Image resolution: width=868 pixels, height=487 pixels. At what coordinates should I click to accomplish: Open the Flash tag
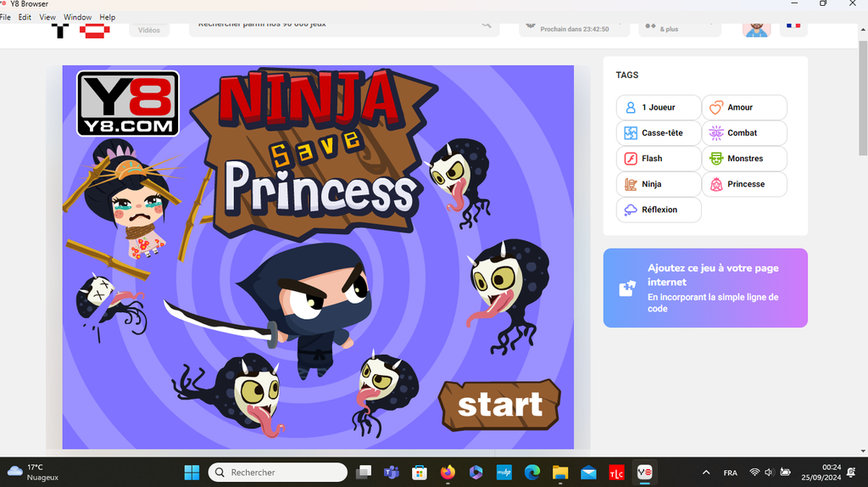coord(658,159)
